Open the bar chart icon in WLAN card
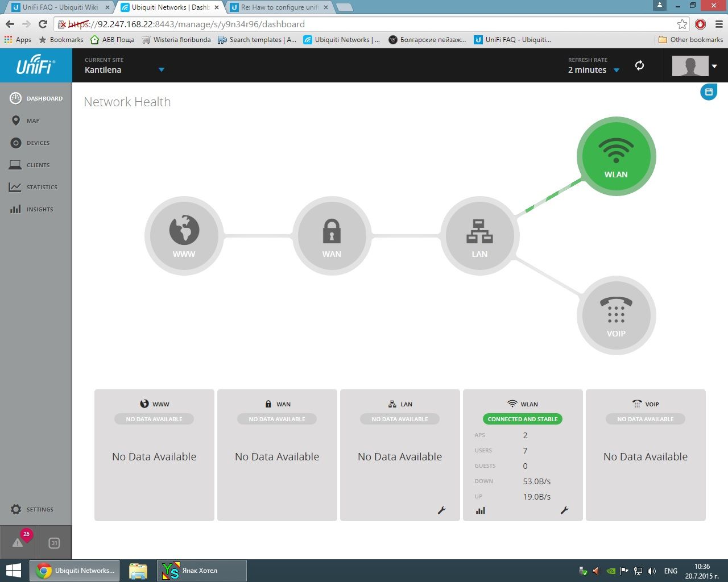The width and height of the screenshot is (728, 582). point(481,510)
